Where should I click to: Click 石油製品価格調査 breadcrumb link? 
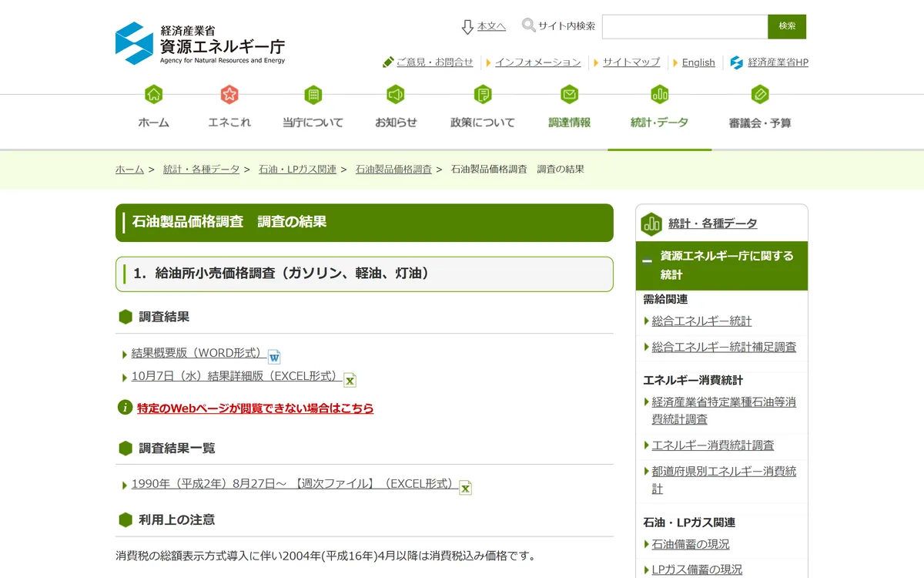[x=393, y=169]
